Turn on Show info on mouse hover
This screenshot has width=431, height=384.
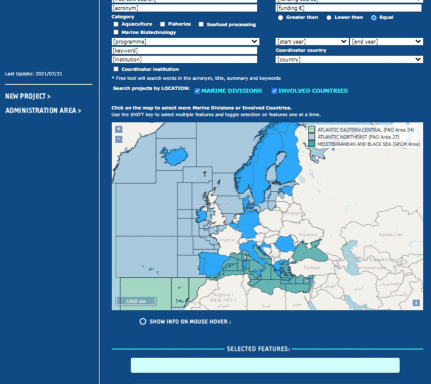(x=143, y=321)
